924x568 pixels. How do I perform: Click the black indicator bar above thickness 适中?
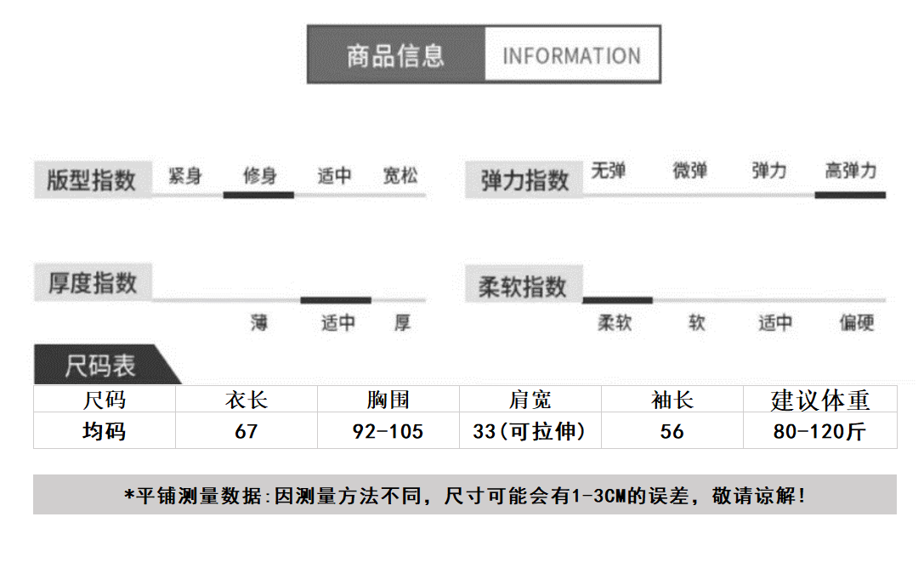pyautogui.click(x=335, y=300)
